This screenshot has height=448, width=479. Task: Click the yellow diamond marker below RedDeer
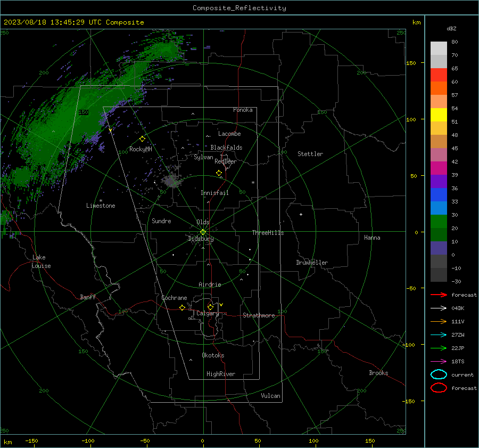219,173
